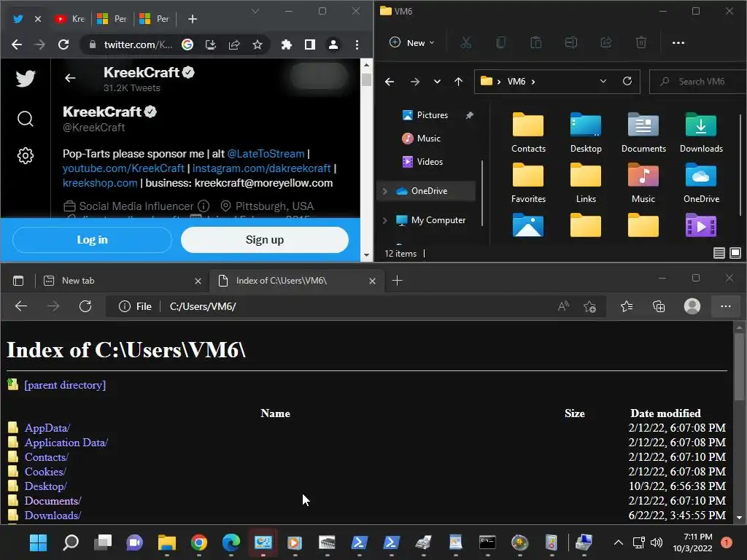The width and height of the screenshot is (747, 560).
Task: Open the New dropdown in File Explorer
Action: click(413, 43)
